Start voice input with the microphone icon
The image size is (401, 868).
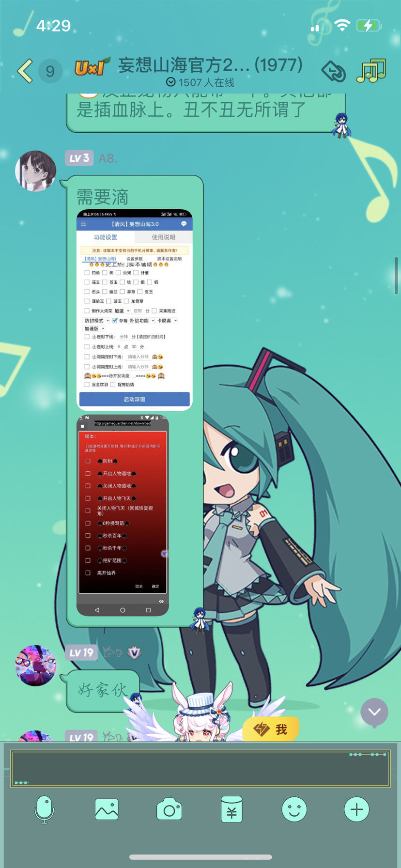click(x=44, y=809)
